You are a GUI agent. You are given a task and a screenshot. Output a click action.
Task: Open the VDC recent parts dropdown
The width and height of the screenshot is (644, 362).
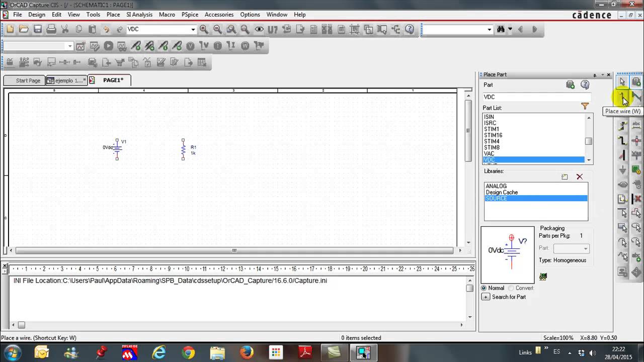[x=193, y=29]
